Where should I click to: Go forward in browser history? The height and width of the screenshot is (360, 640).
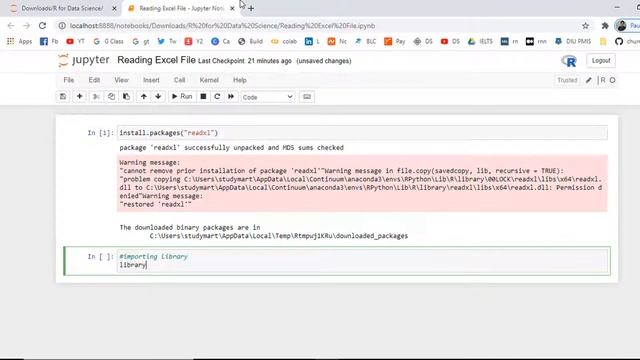[27, 26]
